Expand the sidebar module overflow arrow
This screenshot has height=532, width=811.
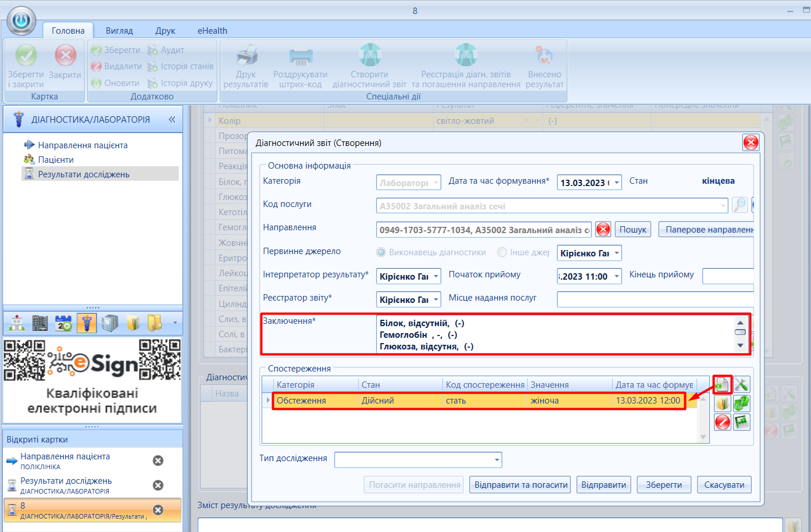coord(174,323)
